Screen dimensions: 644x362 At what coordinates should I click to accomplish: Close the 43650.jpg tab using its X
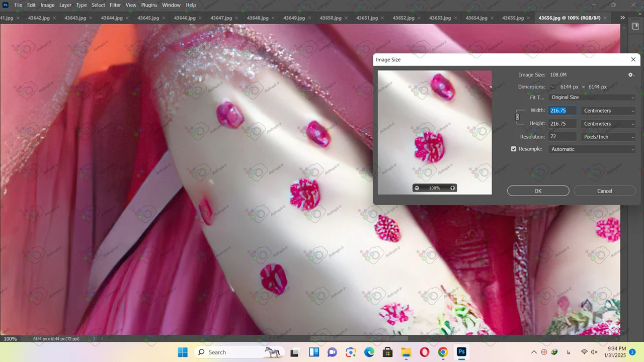(x=346, y=18)
